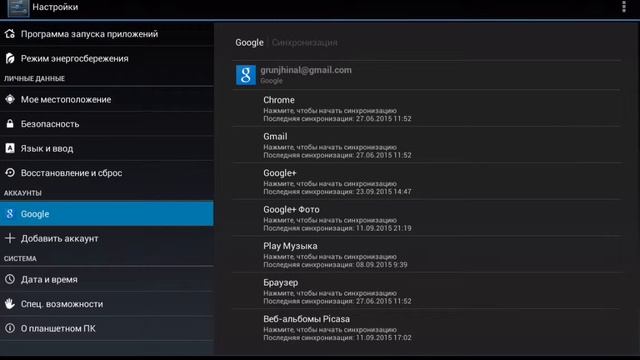Click the Синхронизация breadcrumb label

304,42
